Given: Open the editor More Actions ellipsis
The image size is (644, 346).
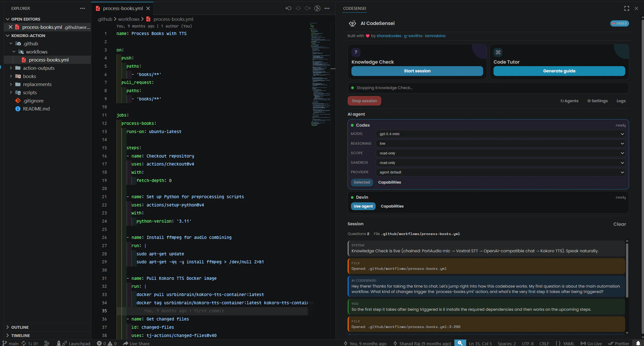Looking at the screenshot, I should [x=327, y=8].
